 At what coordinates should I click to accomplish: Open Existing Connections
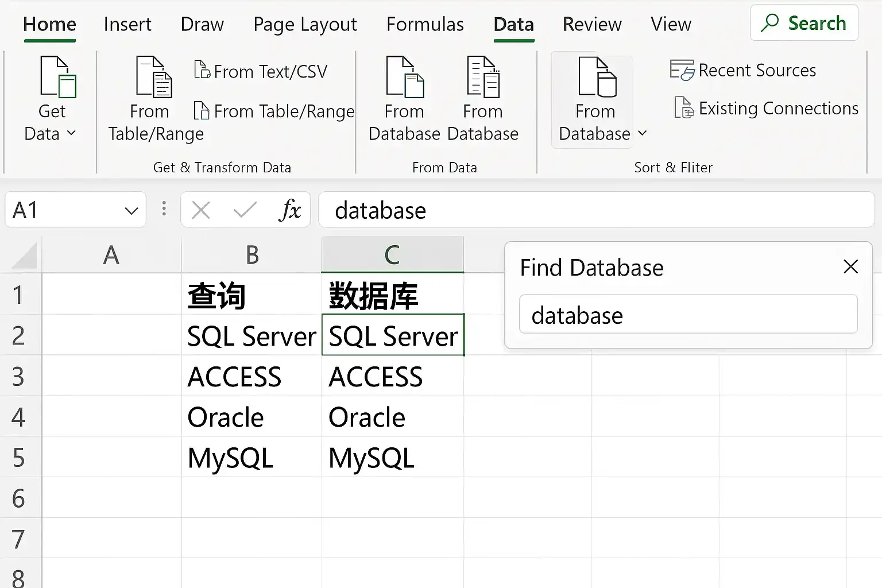(x=767, y=109)
